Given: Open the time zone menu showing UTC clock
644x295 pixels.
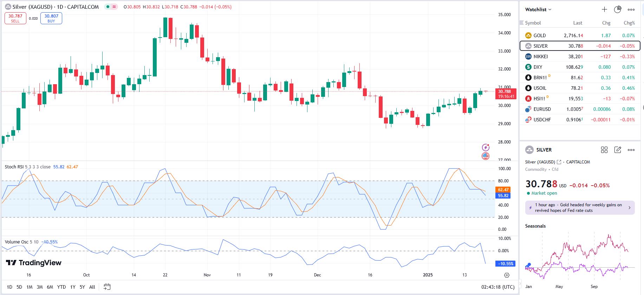Looking at the screenshot, I should tap(497, 287).
